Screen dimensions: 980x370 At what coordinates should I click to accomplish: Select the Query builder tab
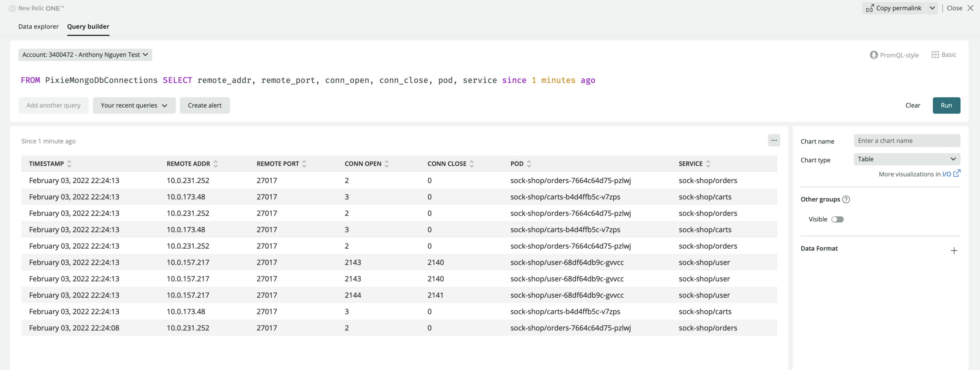click(x=88, y=27)
